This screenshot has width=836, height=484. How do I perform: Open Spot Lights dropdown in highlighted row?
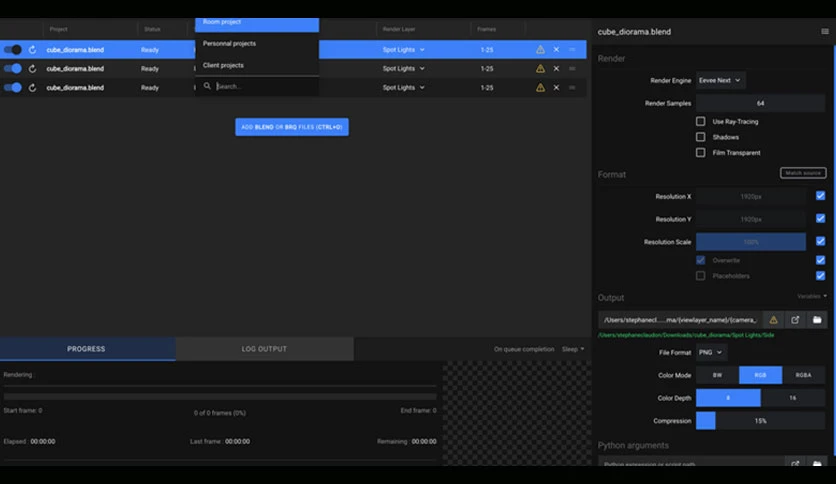pos(404,50)
